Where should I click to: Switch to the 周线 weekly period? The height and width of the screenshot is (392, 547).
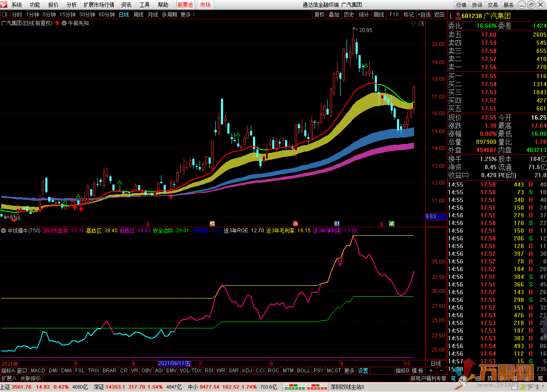tap(138, 15)
